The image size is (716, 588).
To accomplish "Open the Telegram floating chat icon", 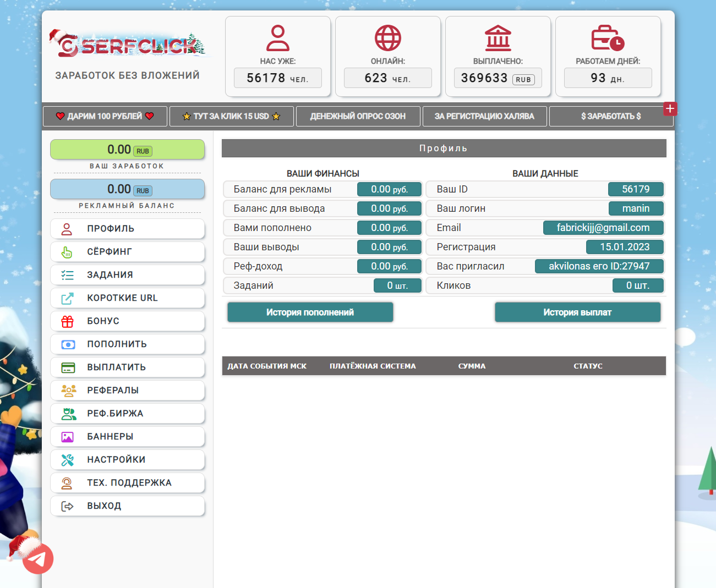I will click(x=37, y=559).
